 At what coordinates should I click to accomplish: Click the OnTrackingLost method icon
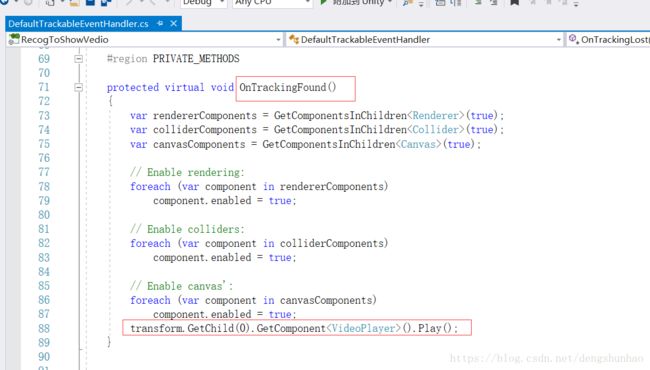click(574, 39)
